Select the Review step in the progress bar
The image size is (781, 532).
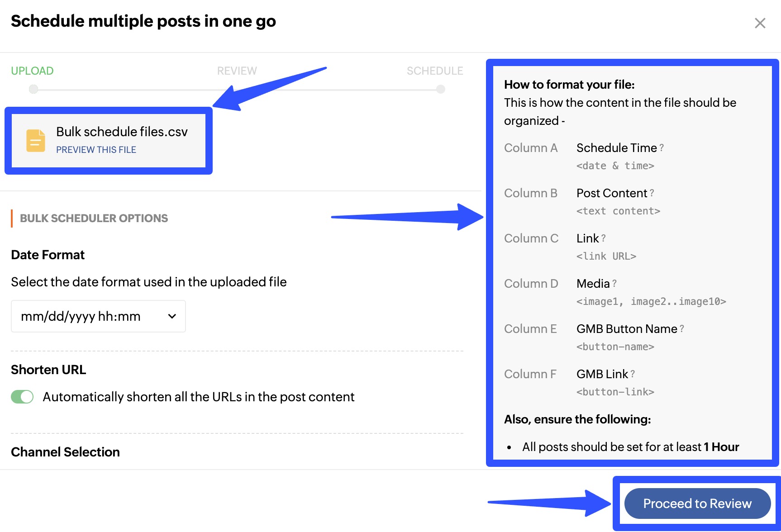tap(237, 71)
